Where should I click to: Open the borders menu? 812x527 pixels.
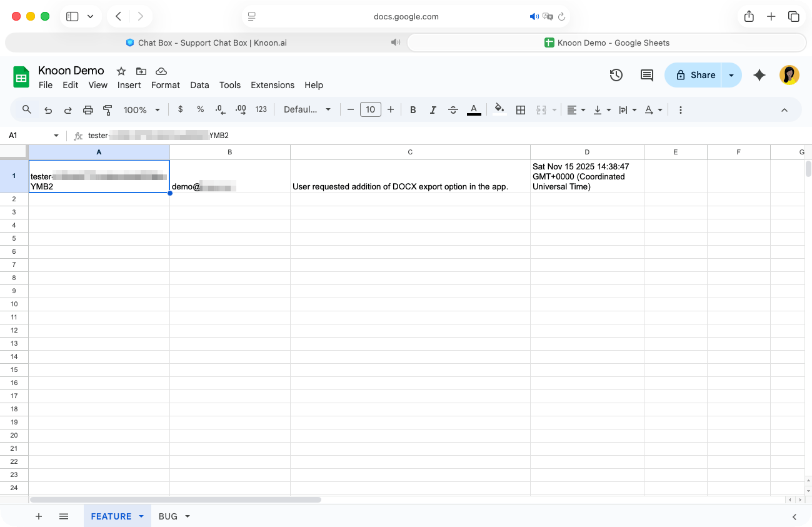[x=521, y=109]
